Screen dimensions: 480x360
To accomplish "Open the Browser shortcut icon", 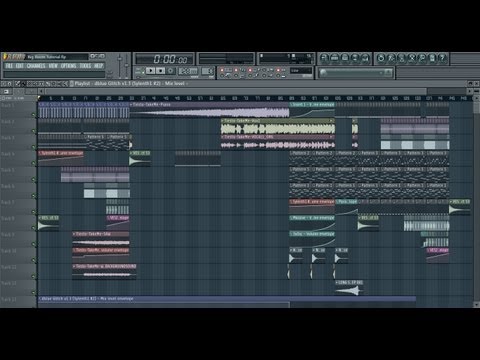I will click(355, 58).
